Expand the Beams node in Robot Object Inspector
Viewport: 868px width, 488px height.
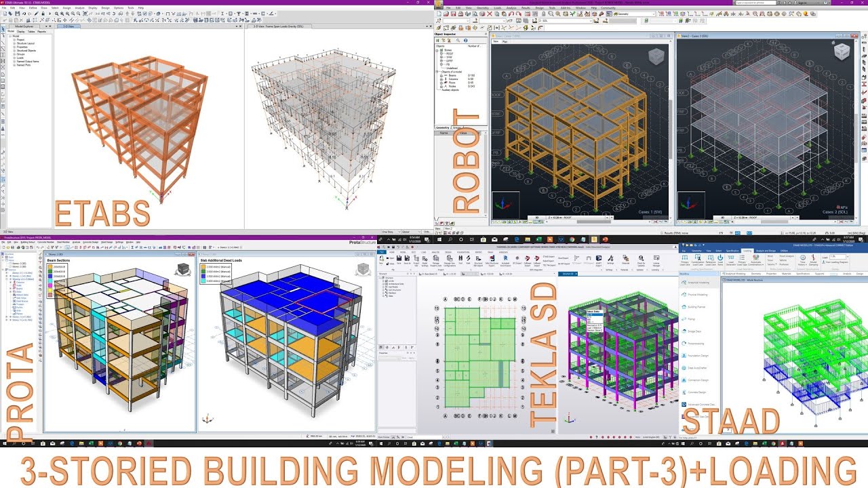[x=441, y=76]
